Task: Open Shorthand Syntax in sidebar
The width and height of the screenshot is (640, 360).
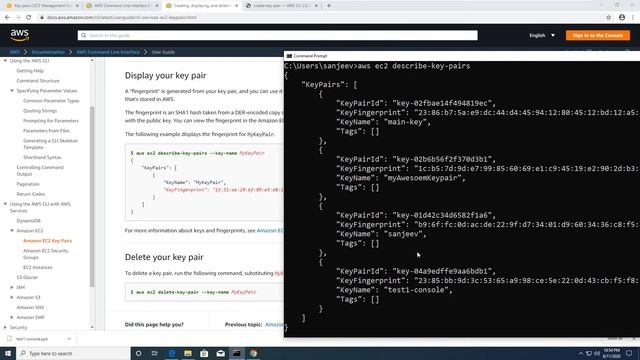Action: [x=42, y=157]
